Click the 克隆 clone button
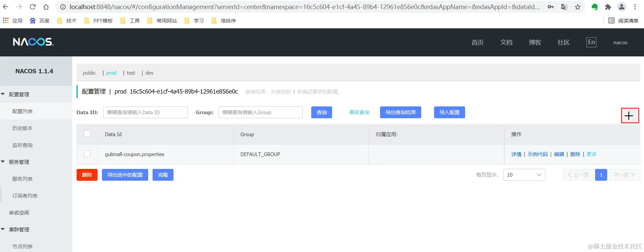 pyautogui.click(x=163, y=175)
